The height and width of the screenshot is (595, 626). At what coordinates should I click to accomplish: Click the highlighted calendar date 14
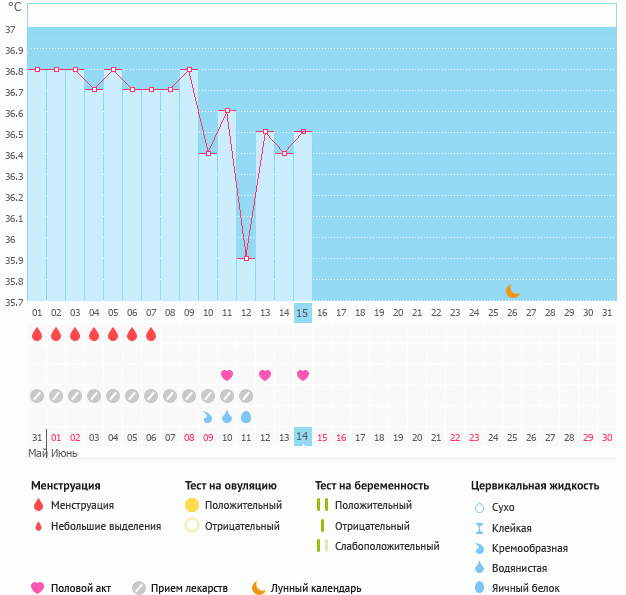click(303, 437)
